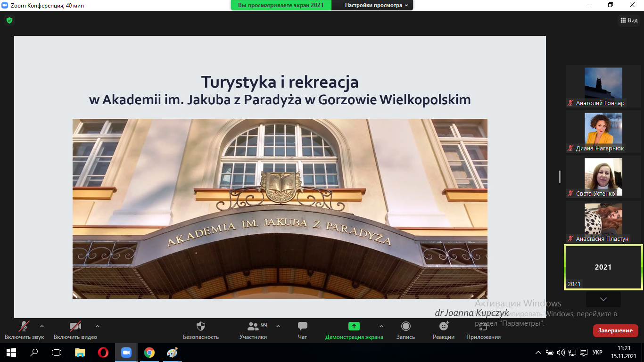Click the slide title Turystyka i rekreacja
The image size is (644, 362).
click(x=280, y=82)
